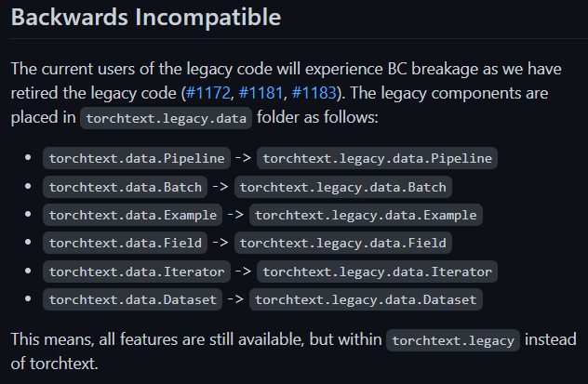The height and width of the screenshot is (384, 588).
Task: Click the torchtext.data.Example code snippet
Action: [132, 216]
